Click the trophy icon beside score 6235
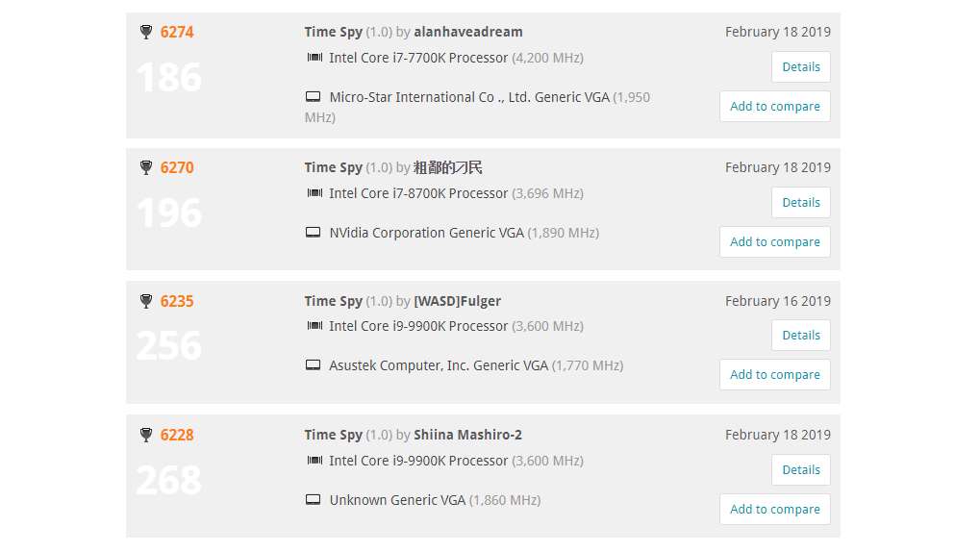The height and width of the screenshot is (552, 980). click(146, 301)
